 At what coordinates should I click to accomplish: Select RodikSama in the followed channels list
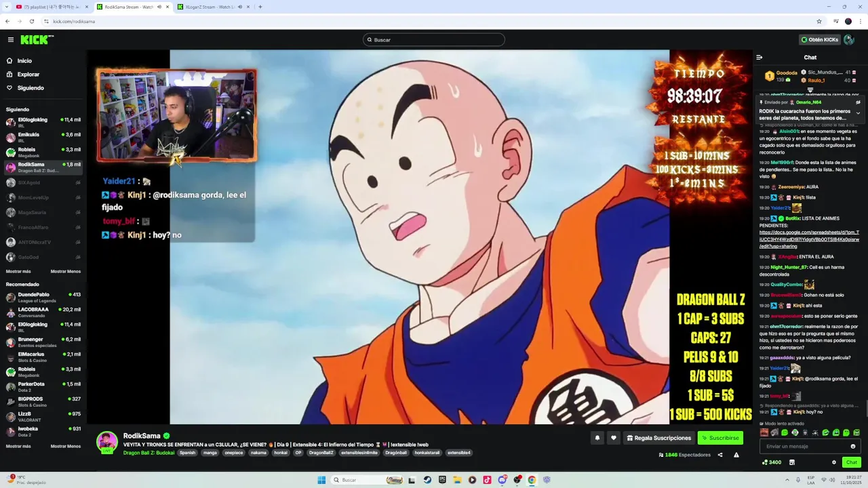[x=43, y=167]
